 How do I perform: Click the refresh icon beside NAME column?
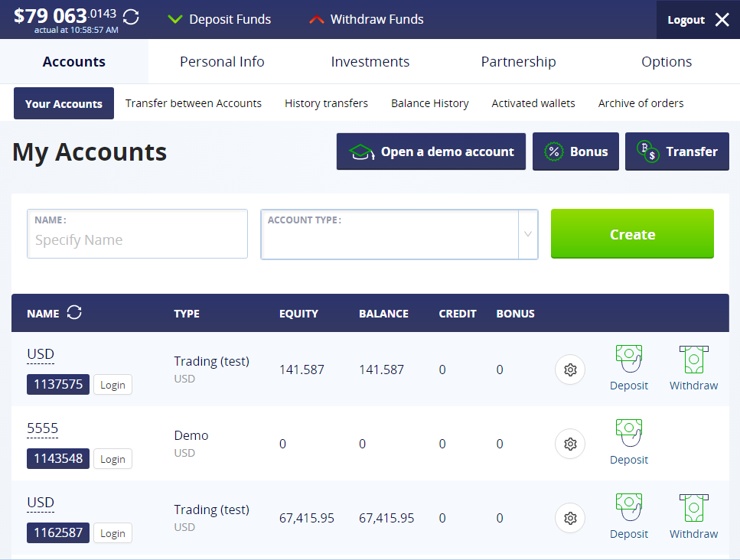[74, 312]
